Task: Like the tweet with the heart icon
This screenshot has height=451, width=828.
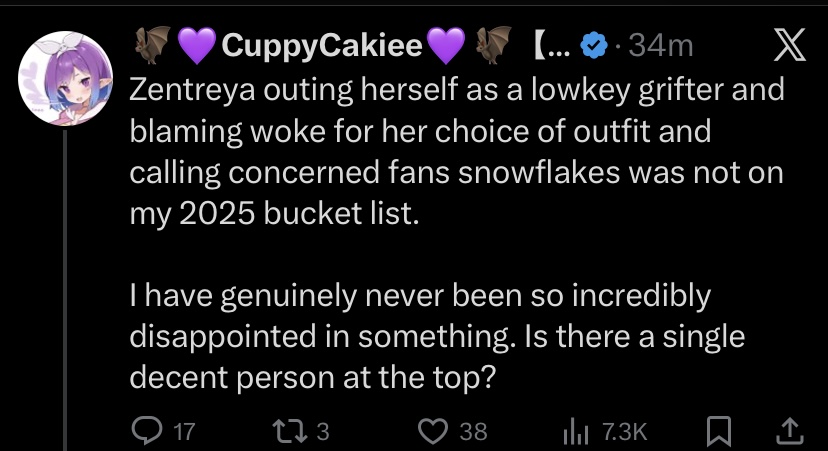Action: click(x=433, y=431)
